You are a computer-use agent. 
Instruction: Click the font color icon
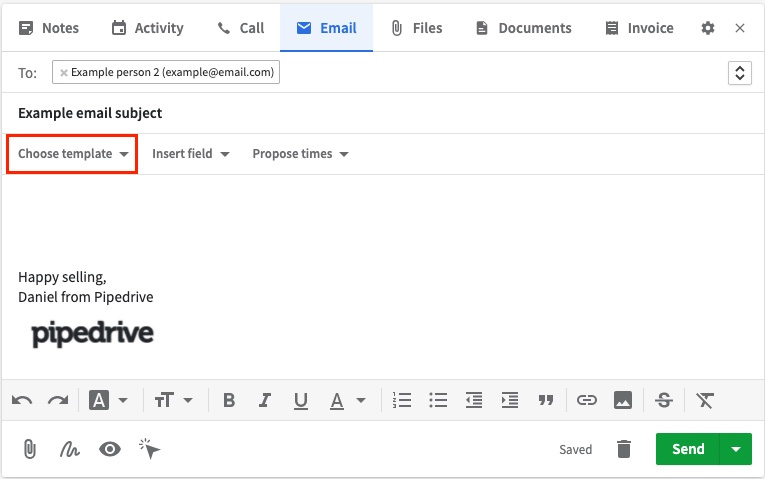337,401
